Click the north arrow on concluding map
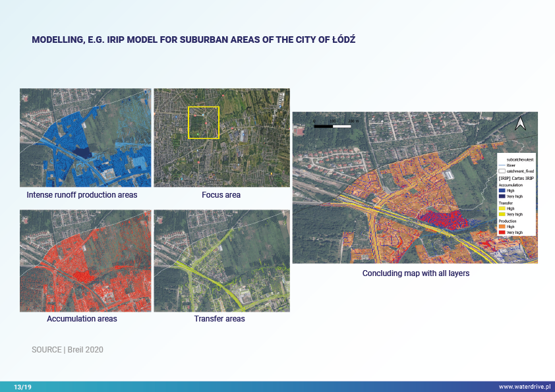 pyautogui.click(x=519, y=123)
